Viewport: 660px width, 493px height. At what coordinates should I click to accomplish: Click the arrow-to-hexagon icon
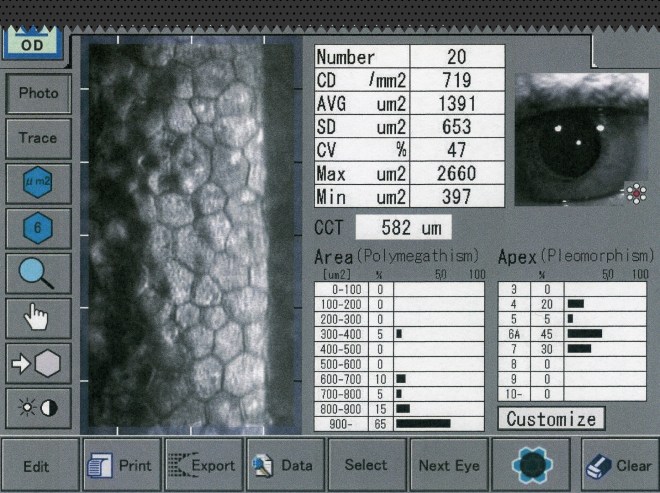(38, 363)
